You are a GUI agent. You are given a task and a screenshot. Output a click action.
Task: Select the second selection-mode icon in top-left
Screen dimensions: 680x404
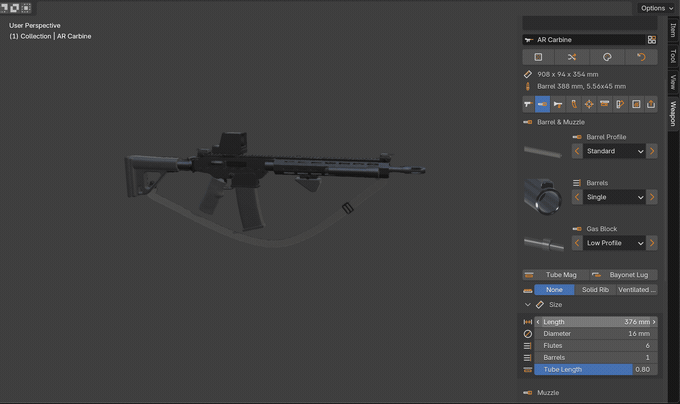(15, 7)
